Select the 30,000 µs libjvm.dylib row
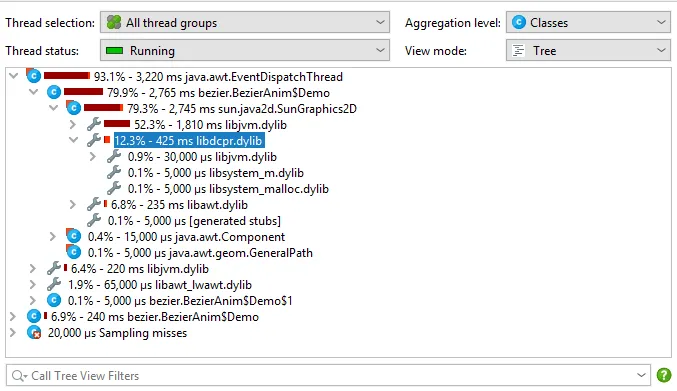 click(202, 157)
